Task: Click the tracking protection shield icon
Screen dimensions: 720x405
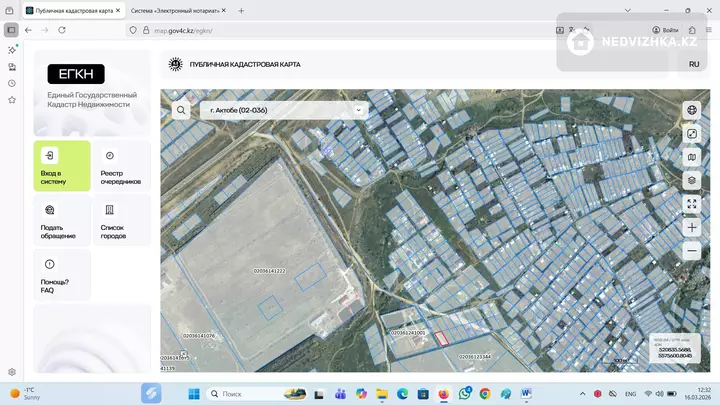Action: pos(133,30)
